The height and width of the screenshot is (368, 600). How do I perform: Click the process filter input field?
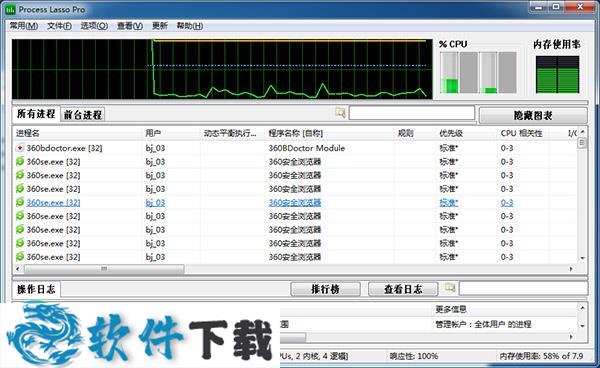(412, 113)
